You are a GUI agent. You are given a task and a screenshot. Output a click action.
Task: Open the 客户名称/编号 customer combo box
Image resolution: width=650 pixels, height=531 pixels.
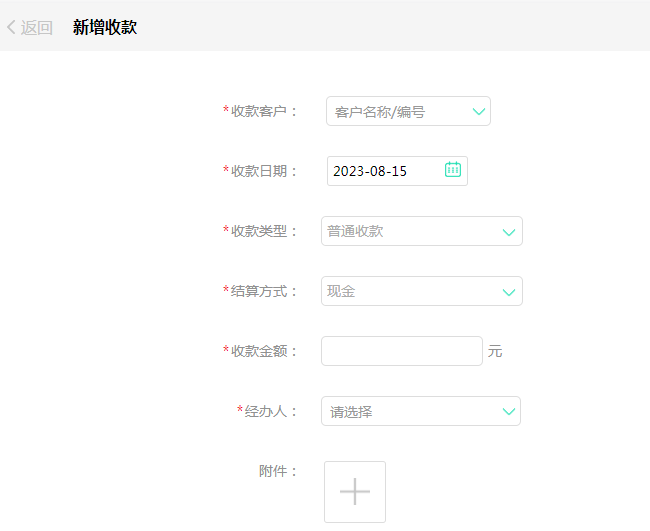(400, 112)
